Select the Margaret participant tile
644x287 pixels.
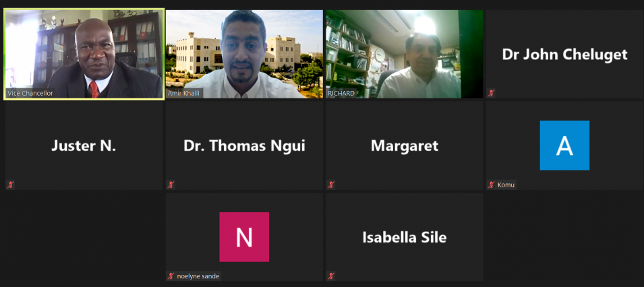[x=404, y=146]
